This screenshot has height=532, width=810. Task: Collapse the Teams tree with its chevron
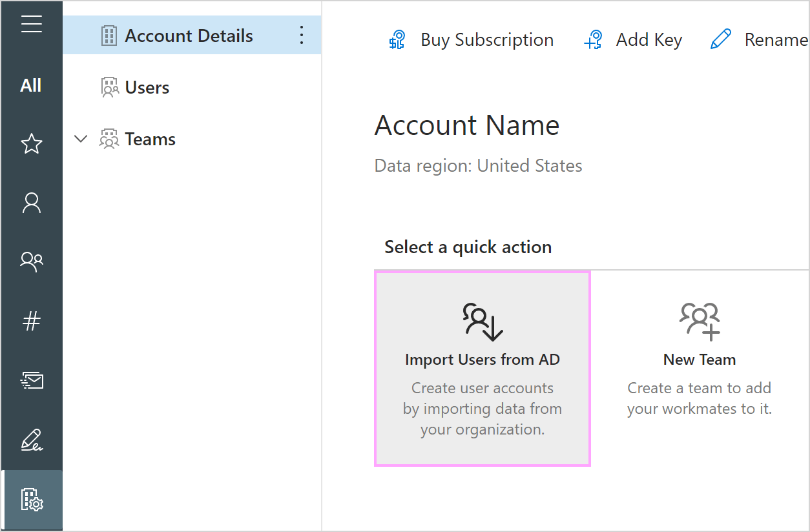[x=80, y=138]
